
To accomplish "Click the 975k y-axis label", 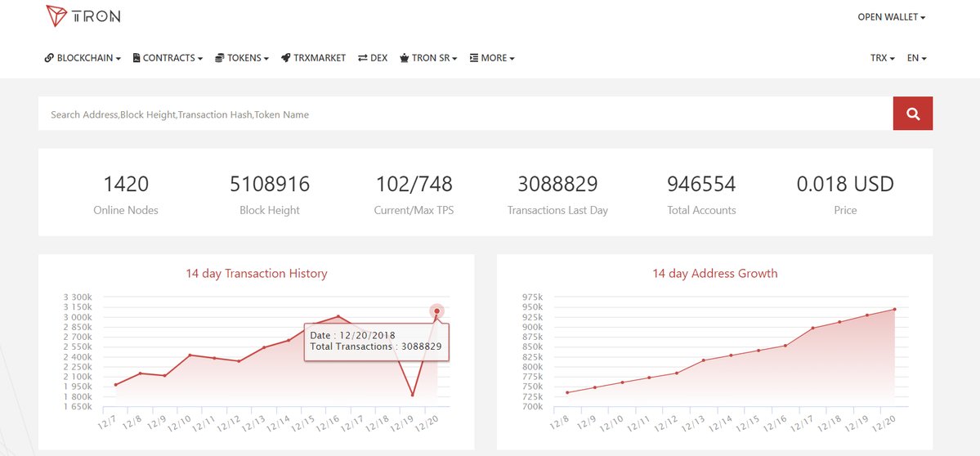I will pyautogui.click(x=532, y=297).
